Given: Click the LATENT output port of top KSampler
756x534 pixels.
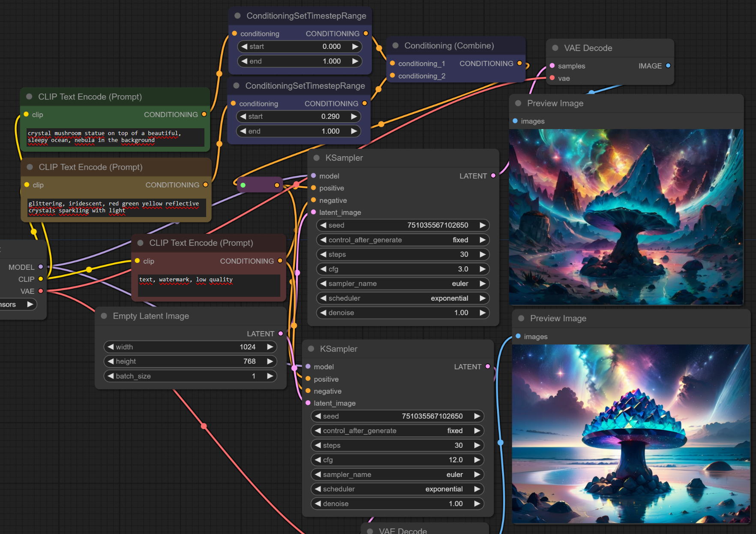Looking at the screenshot, I should [493, 176].
